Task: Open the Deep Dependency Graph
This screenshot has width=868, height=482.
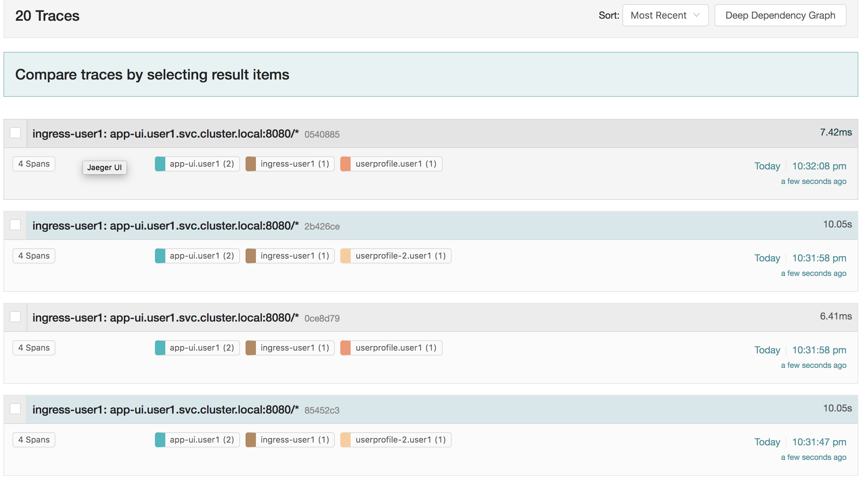Action: click(x=780, y=15)
